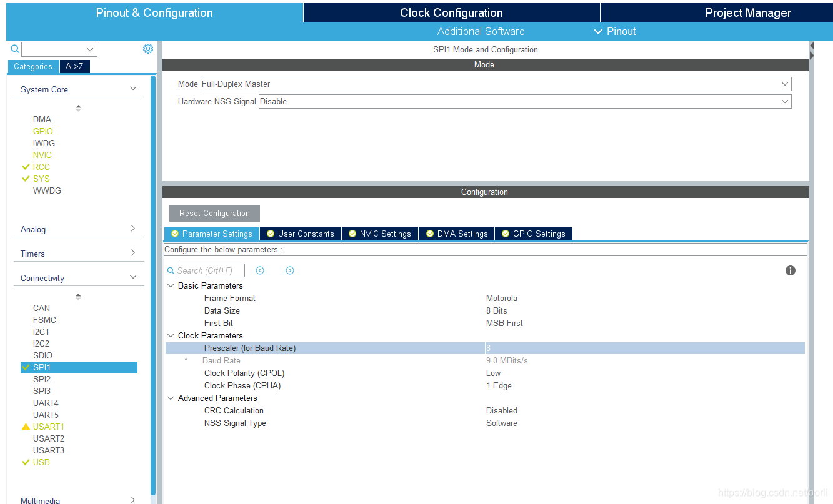Select SYS in System Core
The width and height of the screenshot is (833, 504).
click(x=41, y=179)
